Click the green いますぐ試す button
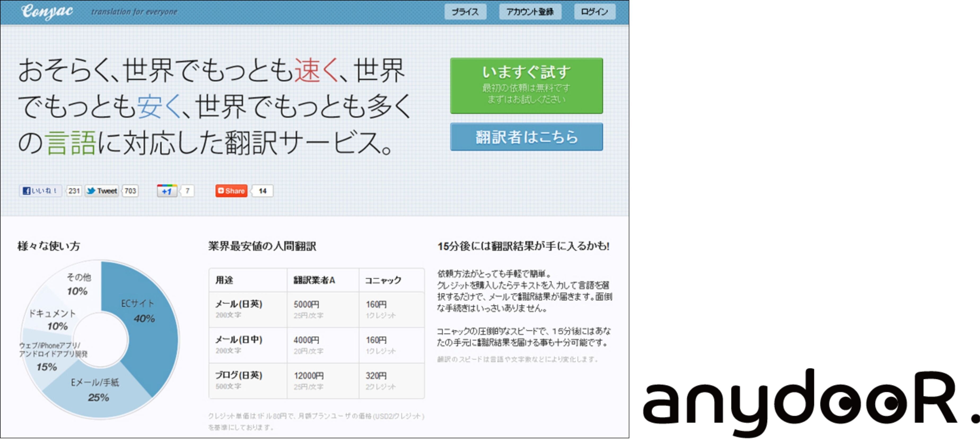 [x=526, y=86]
